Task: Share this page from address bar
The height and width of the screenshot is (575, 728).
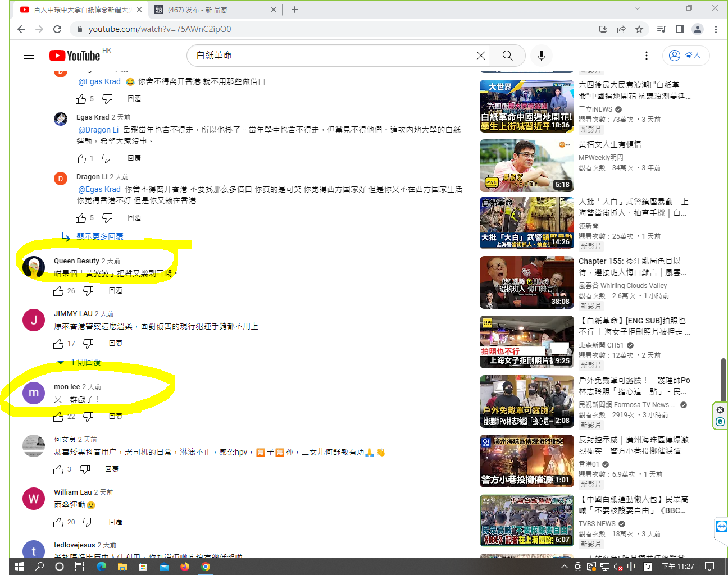Action: tap(621, 29)
